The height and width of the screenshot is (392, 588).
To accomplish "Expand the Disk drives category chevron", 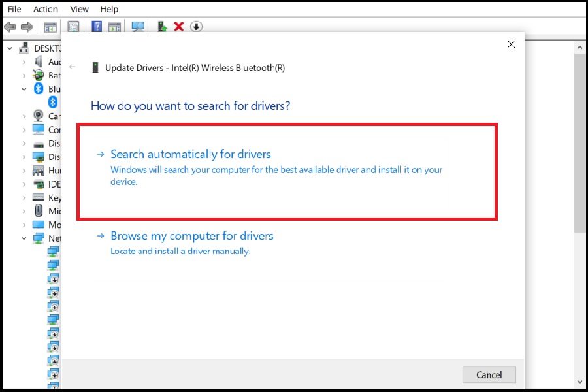I will [x=24, y=143].
